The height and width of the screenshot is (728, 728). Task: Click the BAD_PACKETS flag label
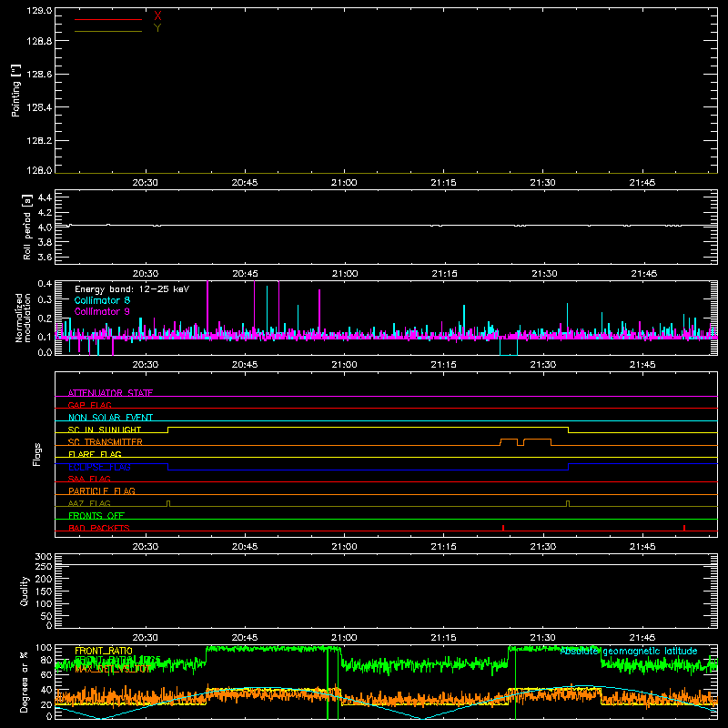click(99, 528)
